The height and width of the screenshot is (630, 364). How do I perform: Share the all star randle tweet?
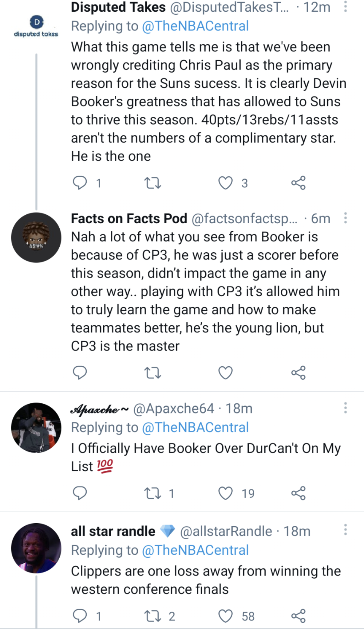tap(298, 616)
